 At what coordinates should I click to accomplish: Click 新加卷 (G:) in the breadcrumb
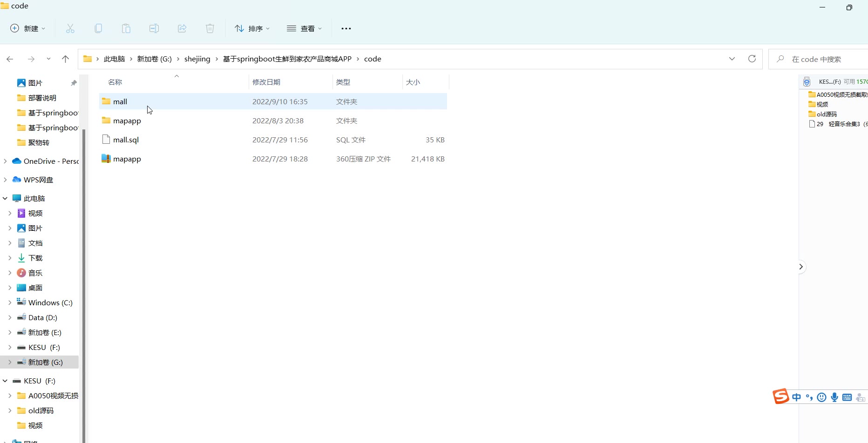point(154,59)
